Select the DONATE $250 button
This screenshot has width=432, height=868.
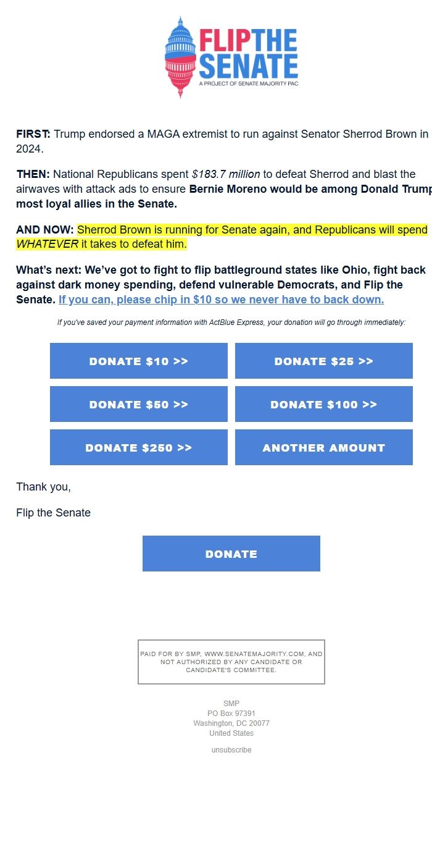(138, 447)
